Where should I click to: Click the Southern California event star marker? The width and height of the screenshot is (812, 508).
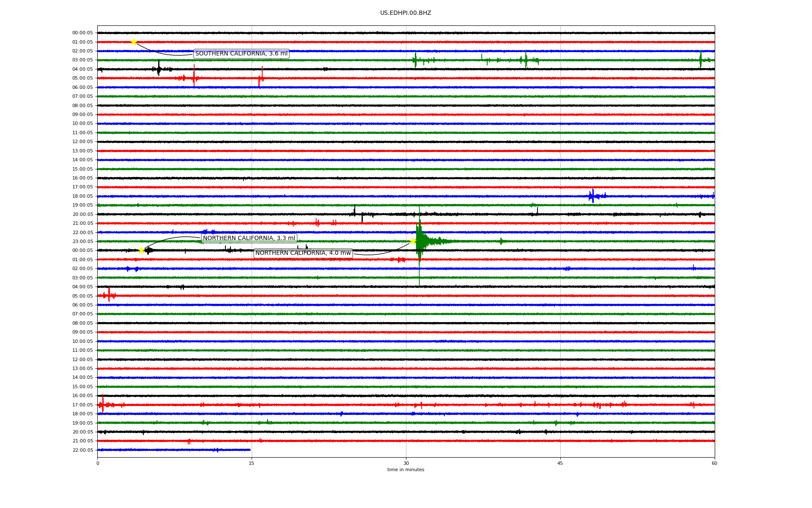(134, 42)
